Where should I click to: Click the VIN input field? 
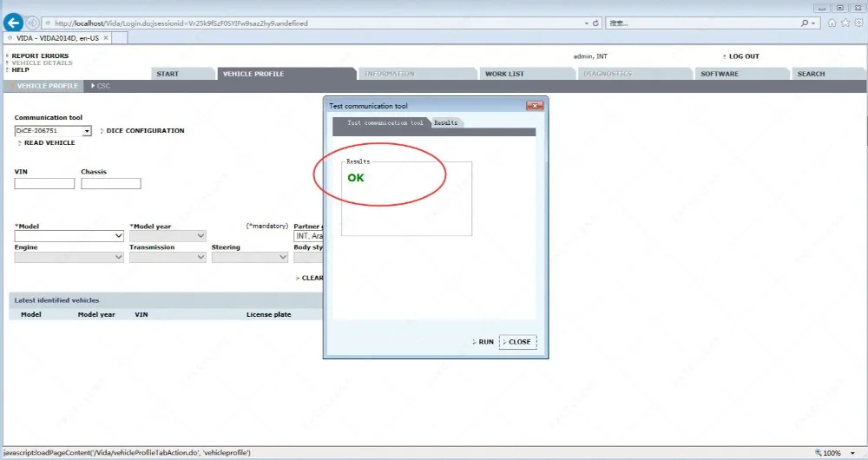pos(44,183)
